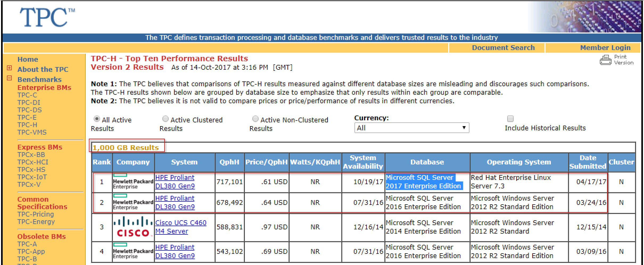Open HPE Proliant DL380 Gen9 link in rank 4

click(175, 251)
